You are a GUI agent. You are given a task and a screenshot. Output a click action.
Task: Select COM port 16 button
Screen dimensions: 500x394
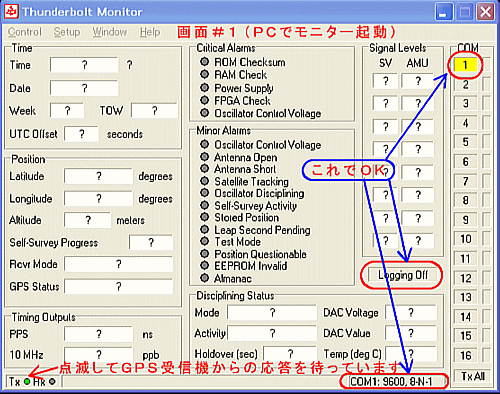465,355
